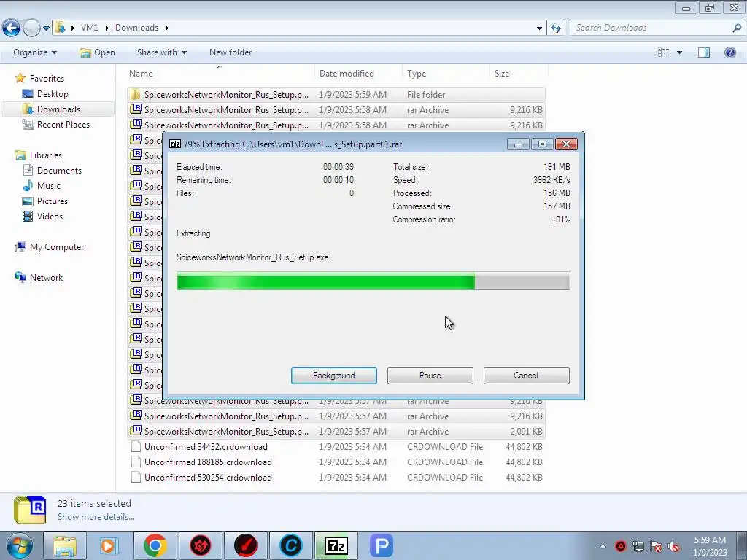Click the Action Center flag icon
This screenshot has width=747, height=560.
pos(656,546)
